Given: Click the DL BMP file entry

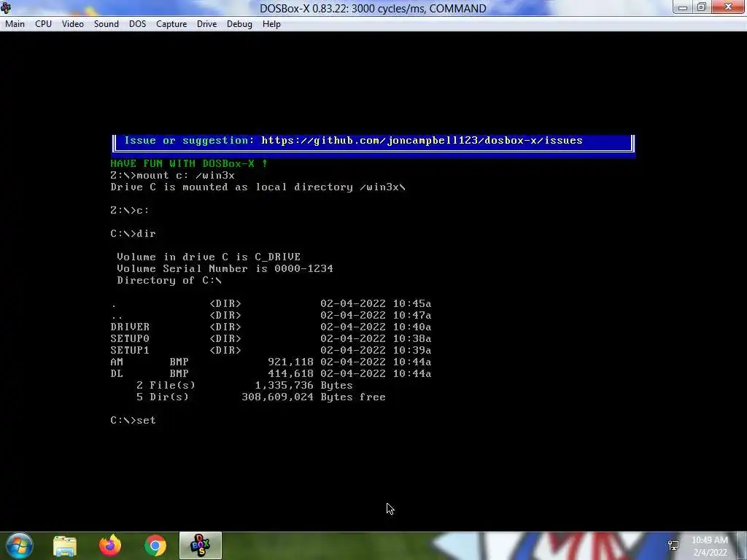Looking at the screenshot, I should pos(271,374).
